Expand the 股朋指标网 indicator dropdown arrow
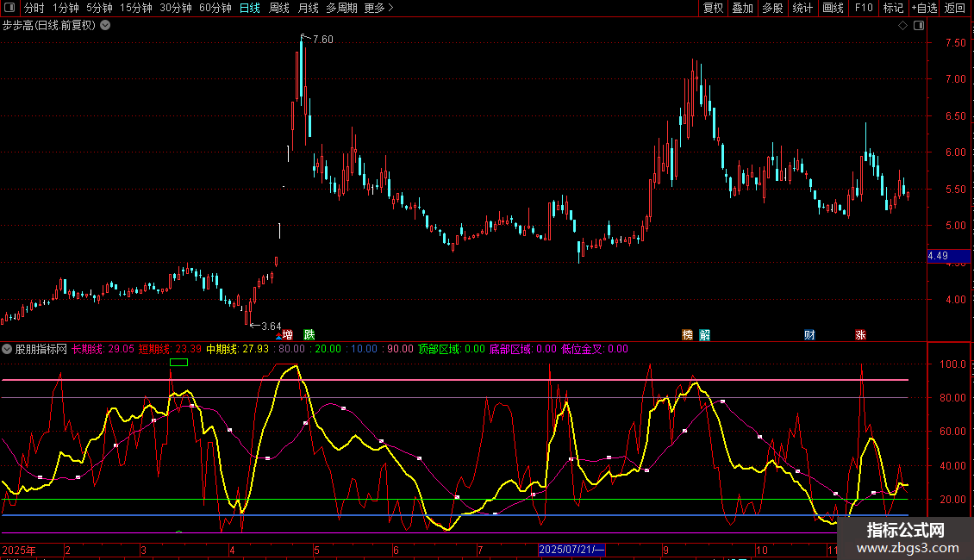The width and height of the screenshot is (974, 560). click(x=7, y=349)
